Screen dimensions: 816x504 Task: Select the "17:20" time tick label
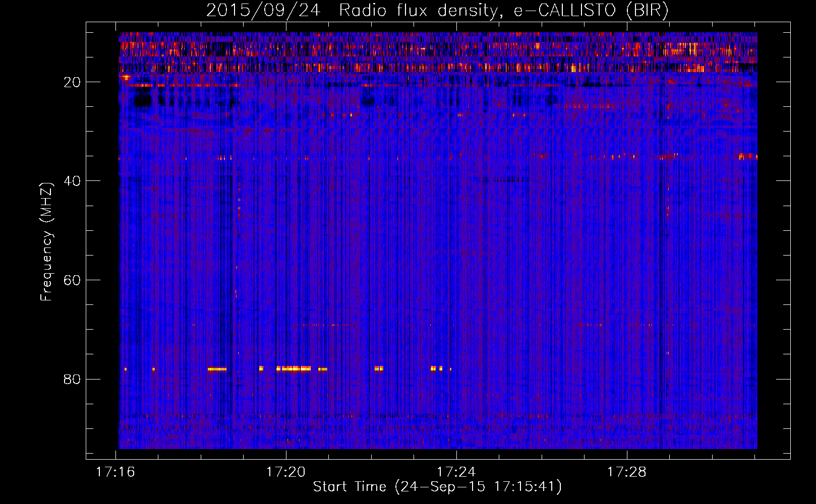point(286,472)
